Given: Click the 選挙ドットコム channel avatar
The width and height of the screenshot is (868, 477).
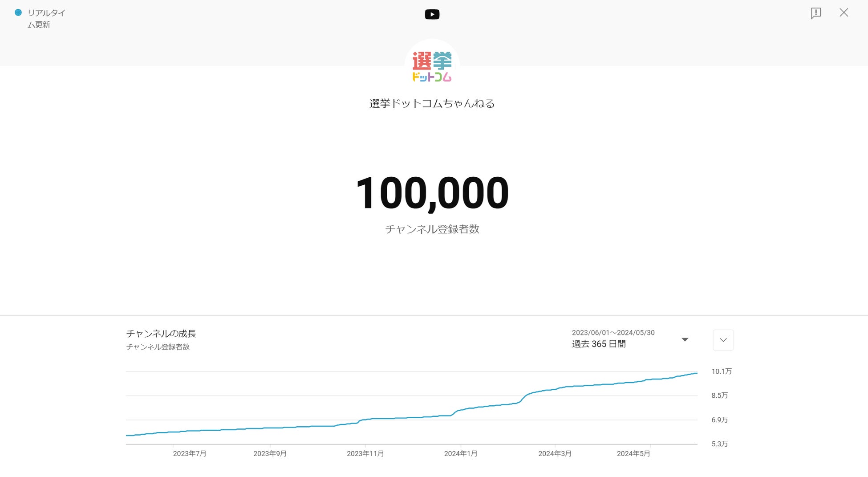Looking at the screenshot, I should 432,66.
